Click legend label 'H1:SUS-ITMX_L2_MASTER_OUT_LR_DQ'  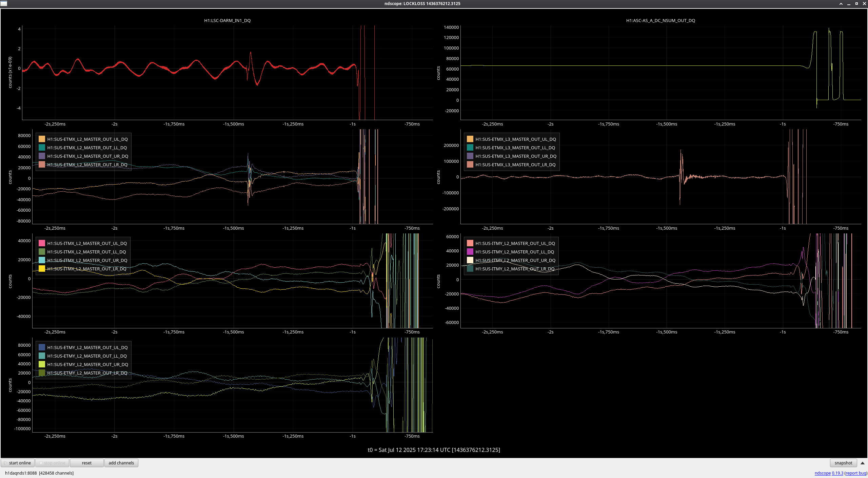tap(87, 269)
